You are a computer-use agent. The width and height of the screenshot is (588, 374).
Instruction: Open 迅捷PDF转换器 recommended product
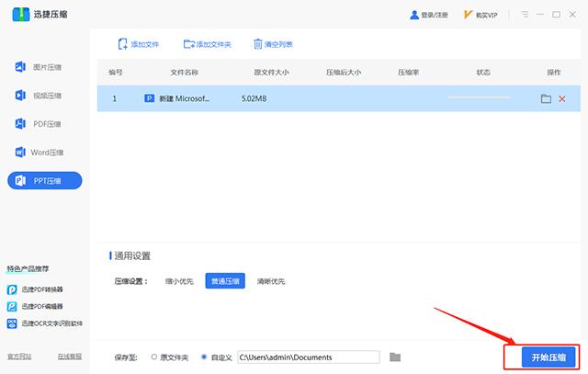coord(35,289)
